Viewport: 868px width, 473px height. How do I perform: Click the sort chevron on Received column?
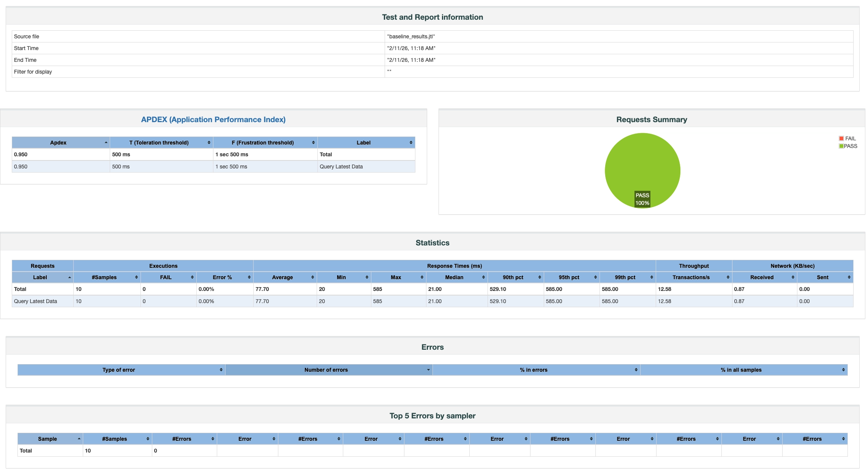coord(794,277)
